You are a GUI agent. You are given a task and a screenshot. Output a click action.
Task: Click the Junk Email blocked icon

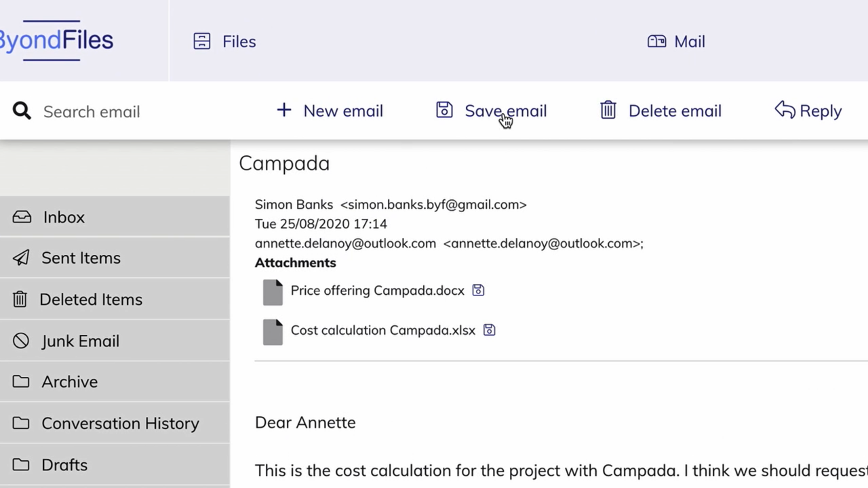(20, 341)
